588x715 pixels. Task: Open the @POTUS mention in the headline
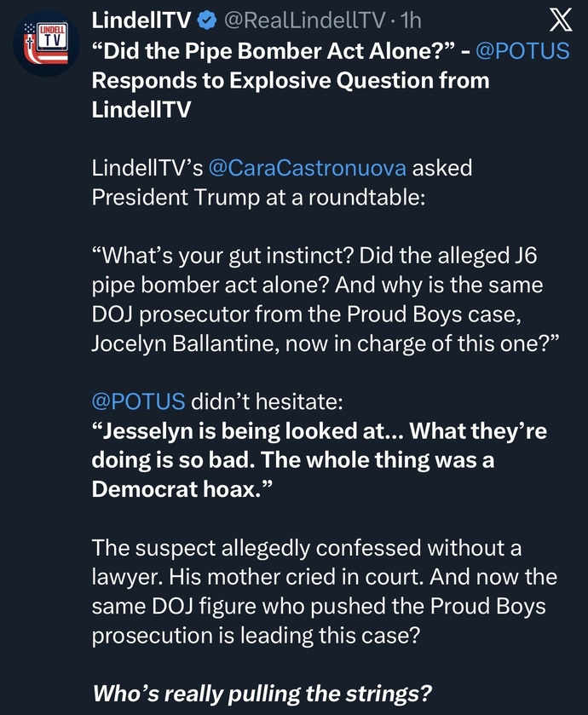522,50
